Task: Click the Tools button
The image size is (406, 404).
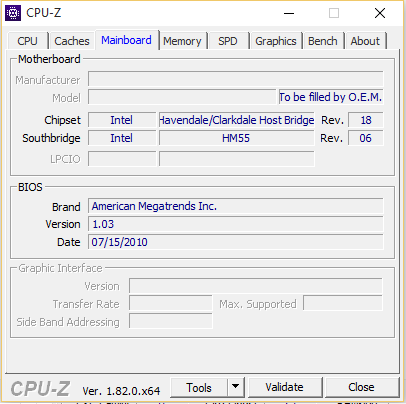Action: (x=199, y=387)
